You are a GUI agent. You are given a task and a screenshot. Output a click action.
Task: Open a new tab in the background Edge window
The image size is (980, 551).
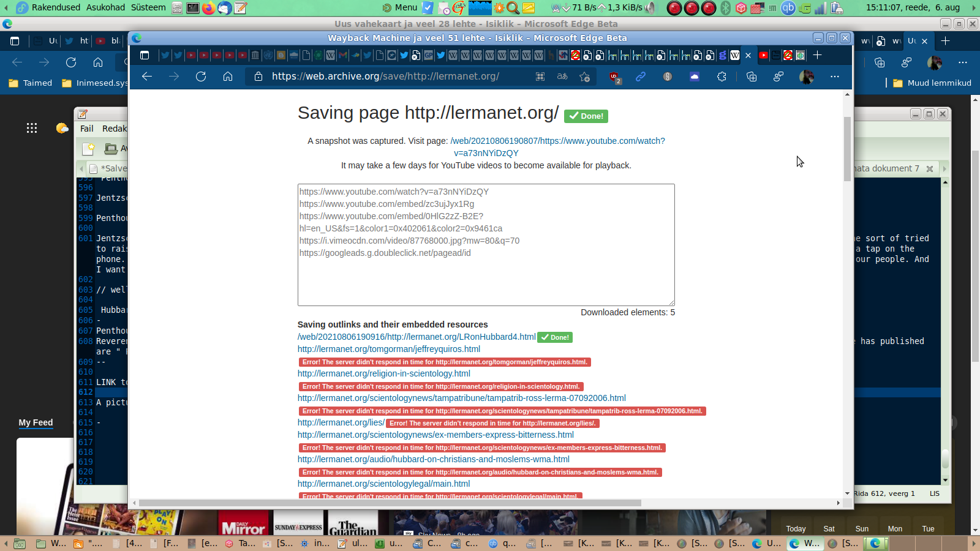(946, 41)
